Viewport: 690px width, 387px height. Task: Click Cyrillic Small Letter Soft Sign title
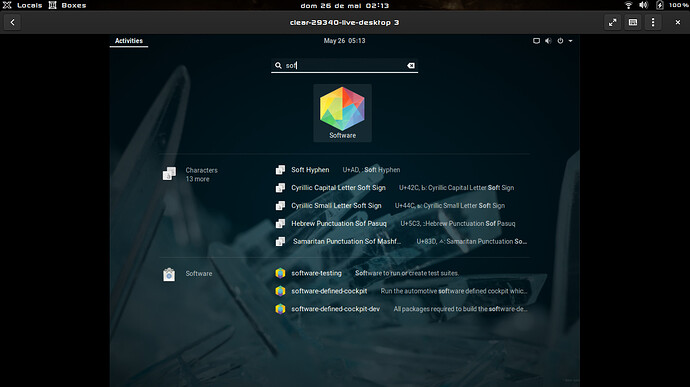click(336, 206)
